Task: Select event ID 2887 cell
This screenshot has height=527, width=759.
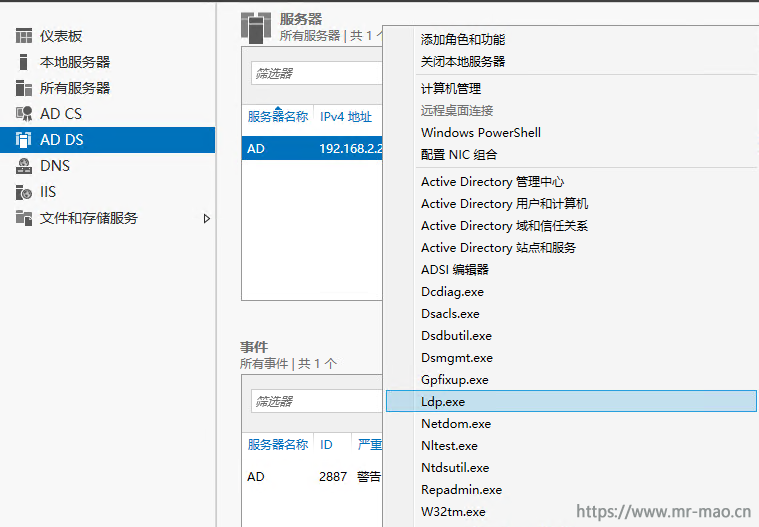Action: (x=333, y=477)
